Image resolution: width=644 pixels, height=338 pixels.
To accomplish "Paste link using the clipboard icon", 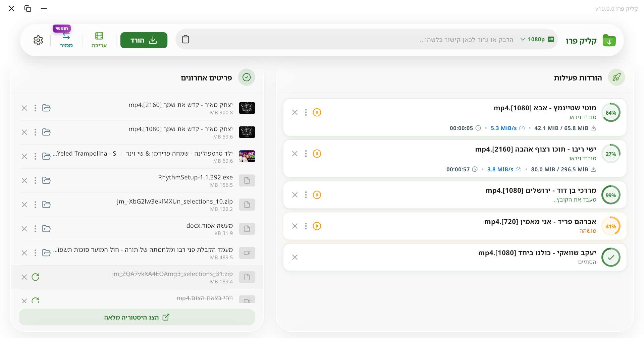I will coord(185,40).
